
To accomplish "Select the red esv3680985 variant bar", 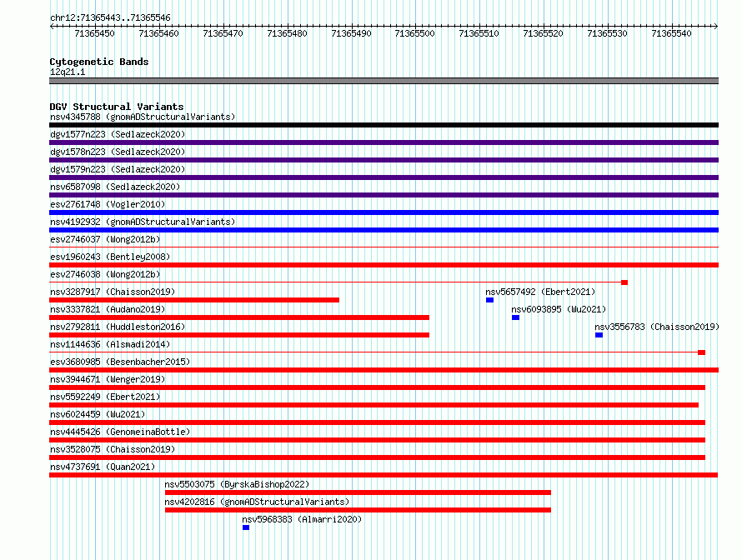I will point(384,370).
